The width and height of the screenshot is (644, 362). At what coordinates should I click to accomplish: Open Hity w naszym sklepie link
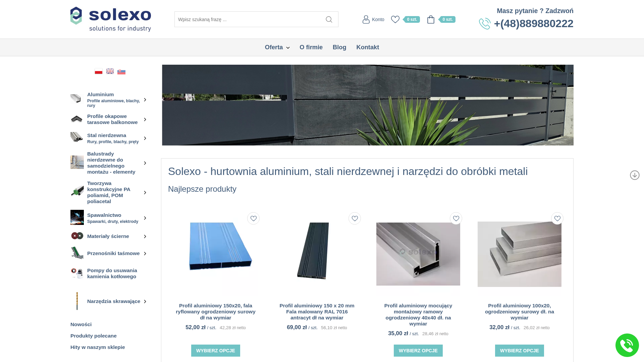click(x=98, y=347)
